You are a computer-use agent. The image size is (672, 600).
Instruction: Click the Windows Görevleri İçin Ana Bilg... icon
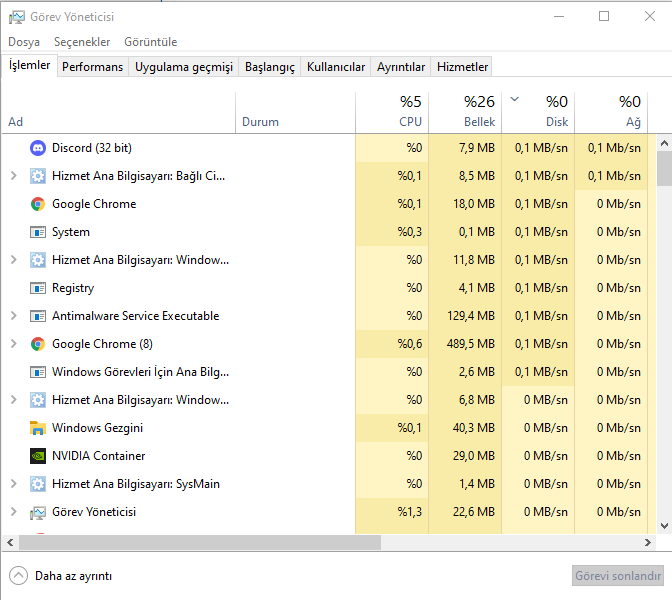point(38,372)
